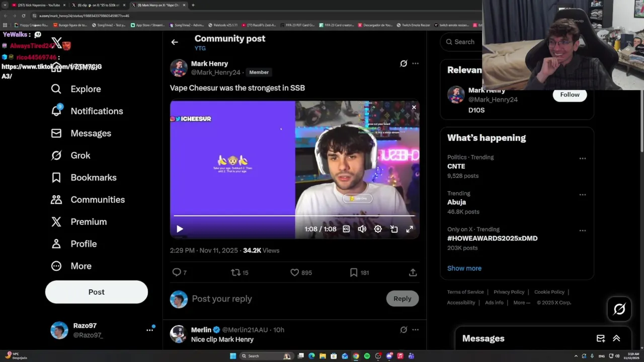
Task: Click the Grok icon on Merlin's reply
Action: (x=404, y=330)
